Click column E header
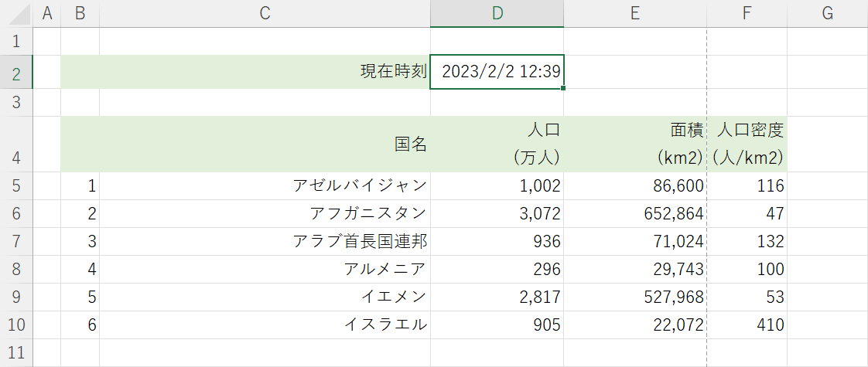 click(635, 12)
